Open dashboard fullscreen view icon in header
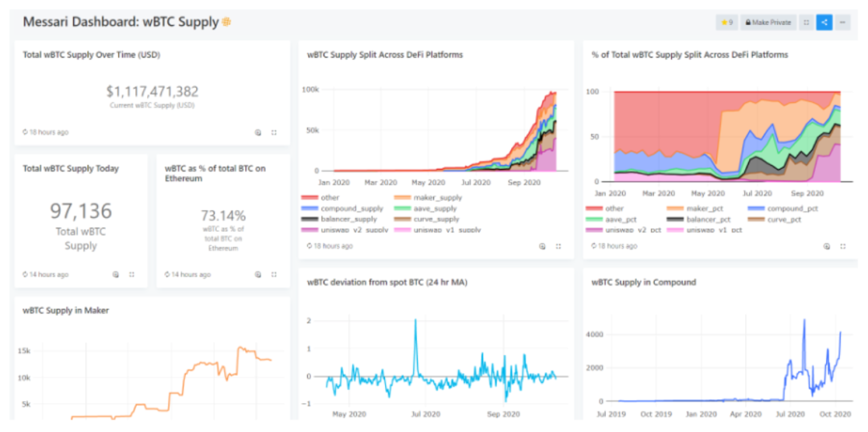This screenshot has height=432, width=868. pyautogui.click(x=806, y=23)
